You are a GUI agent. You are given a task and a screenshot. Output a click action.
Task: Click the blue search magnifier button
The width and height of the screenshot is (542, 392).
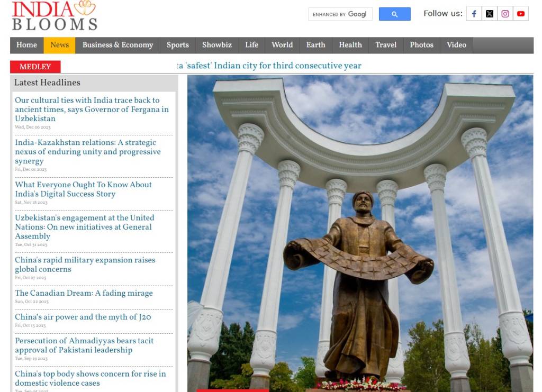pos(394,14)
